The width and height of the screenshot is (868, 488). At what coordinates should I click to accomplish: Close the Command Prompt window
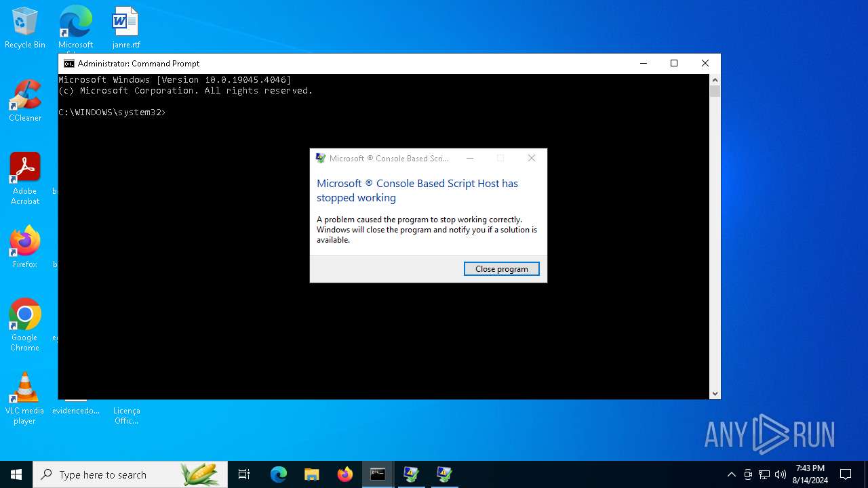tap(705, 64)
